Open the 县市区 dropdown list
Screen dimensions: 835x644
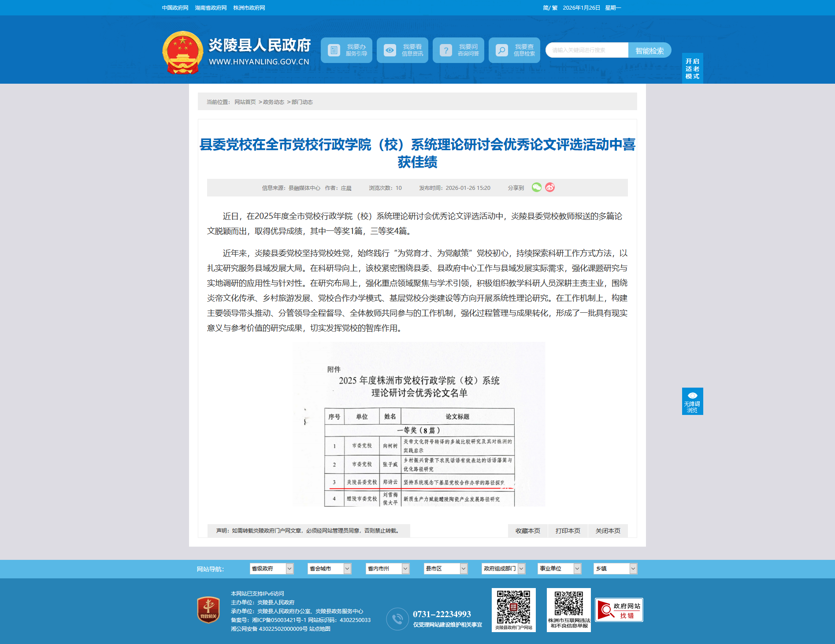pos(445,569)
